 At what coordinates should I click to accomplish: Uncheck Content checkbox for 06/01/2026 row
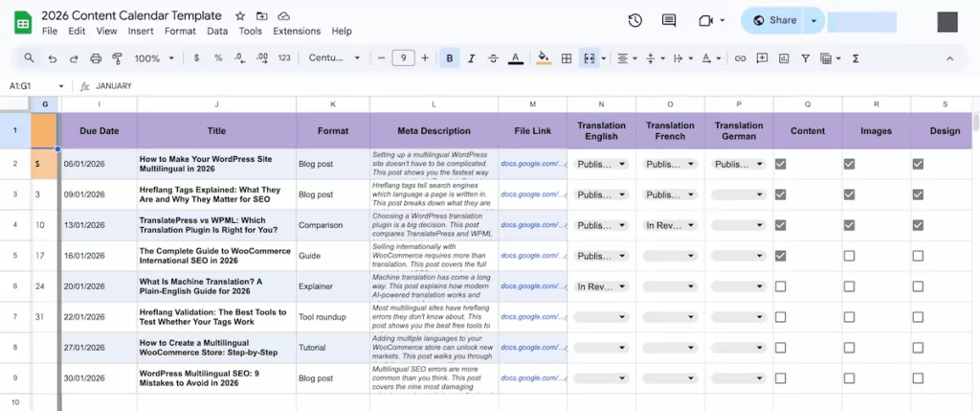coord(780,164)
